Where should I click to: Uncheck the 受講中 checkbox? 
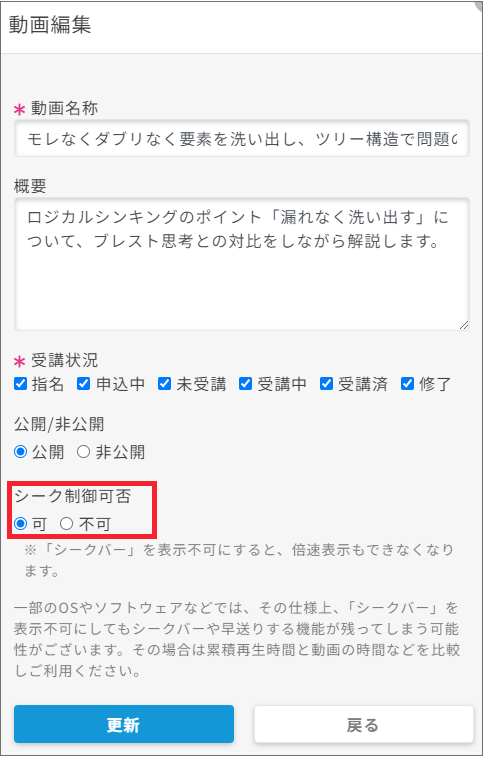(245, 384)
